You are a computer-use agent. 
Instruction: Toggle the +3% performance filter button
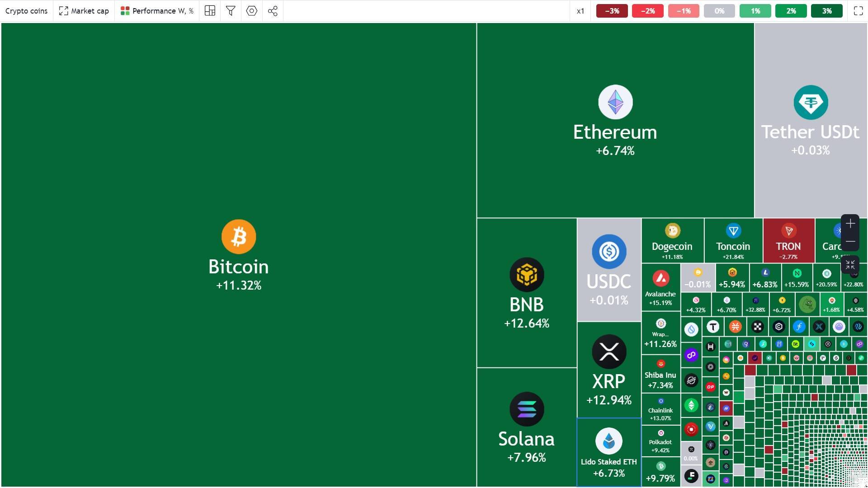point(825,10)
